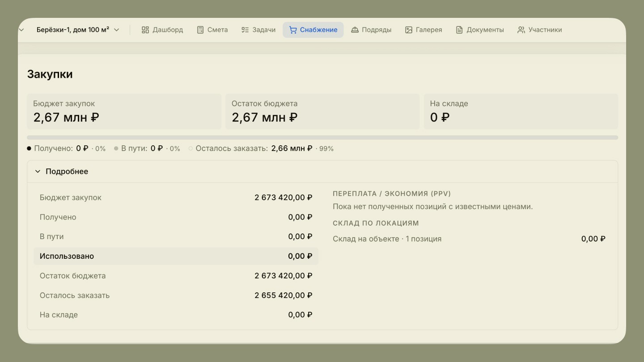Screen dimensions: 644x362
Task: Click the Задачи checklist icon
Action: point(245,30)
